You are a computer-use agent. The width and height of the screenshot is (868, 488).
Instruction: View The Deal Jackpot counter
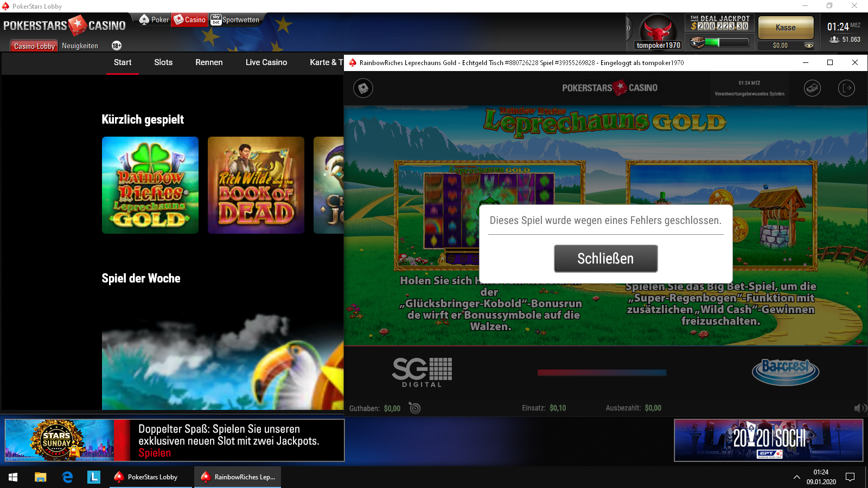720,23
